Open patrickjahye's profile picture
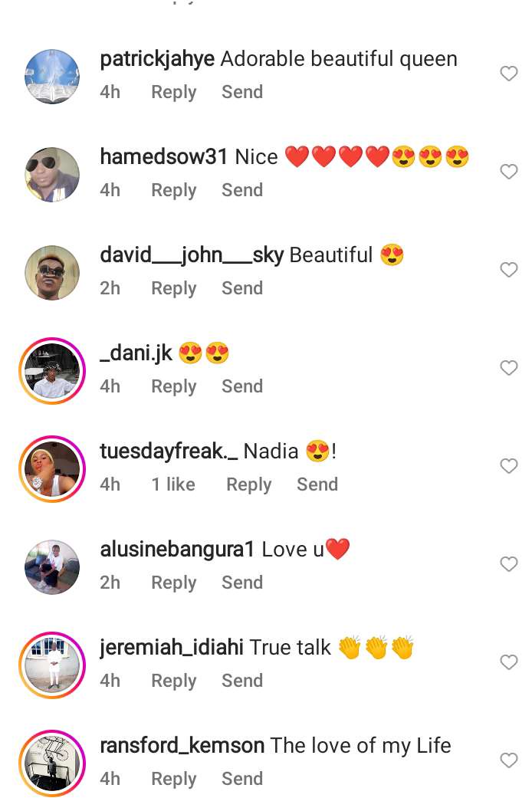 (52, 77)
